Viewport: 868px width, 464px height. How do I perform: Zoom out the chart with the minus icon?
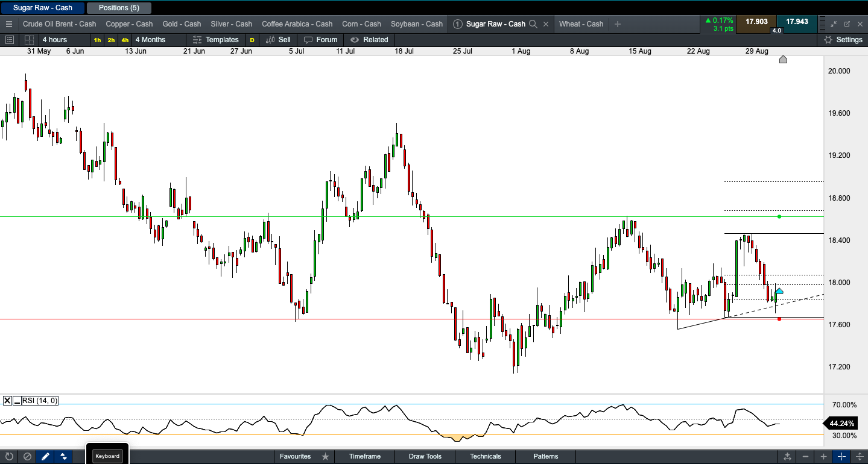[x=805, y=456]
